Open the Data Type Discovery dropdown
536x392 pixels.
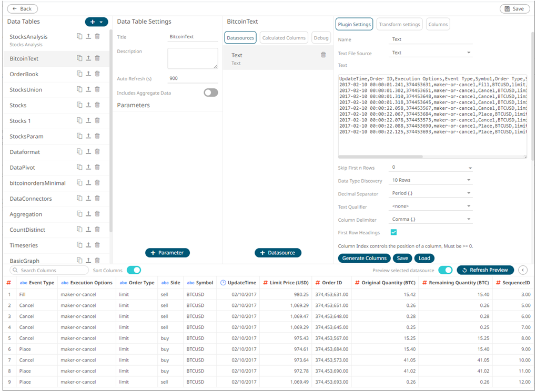tap(431, 180)
